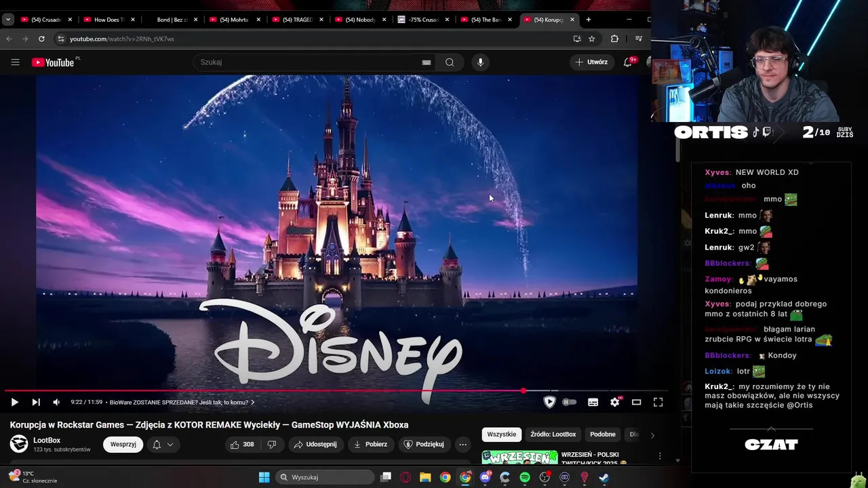
Task: Open Steam from the taskbar
Action: tap(604, 477)
